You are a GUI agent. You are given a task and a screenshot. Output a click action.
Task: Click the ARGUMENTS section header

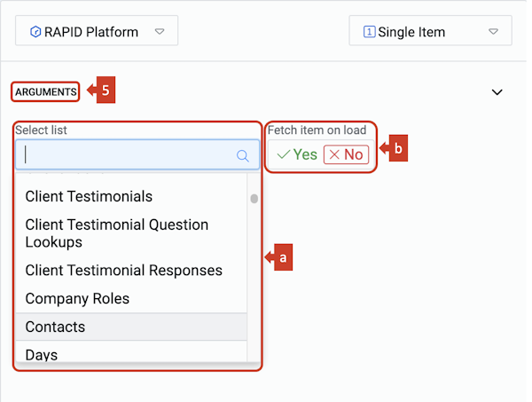click(46, 91)
